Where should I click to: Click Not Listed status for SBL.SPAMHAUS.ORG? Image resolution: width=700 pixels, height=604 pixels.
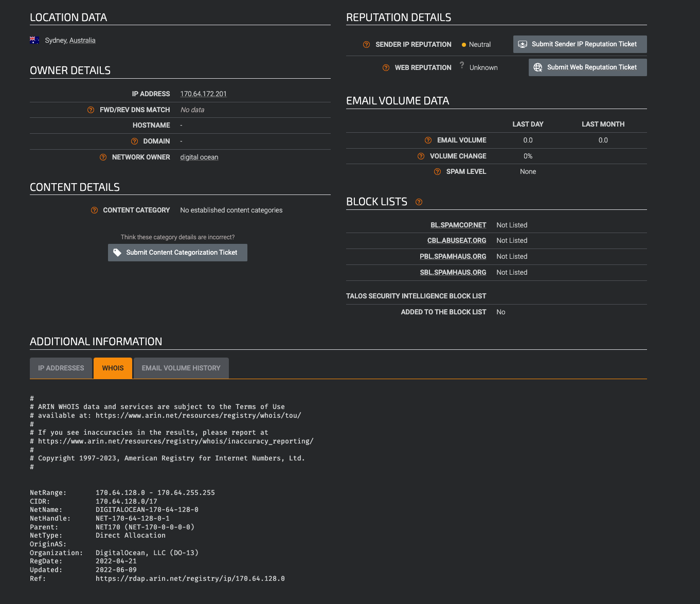click(512, 272)
